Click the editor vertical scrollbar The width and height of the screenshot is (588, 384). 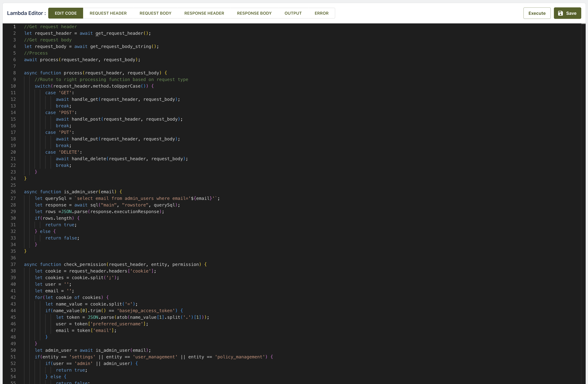pyautogui.click(x=583, y=198)
